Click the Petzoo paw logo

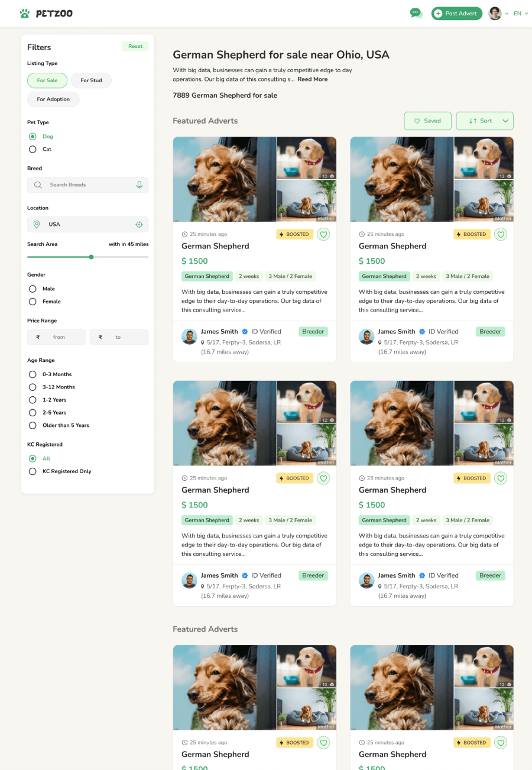coord(24,13)
